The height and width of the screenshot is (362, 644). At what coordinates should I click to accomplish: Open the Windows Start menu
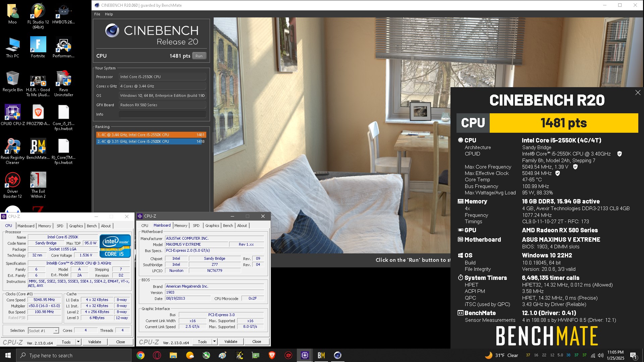(8, 355)
